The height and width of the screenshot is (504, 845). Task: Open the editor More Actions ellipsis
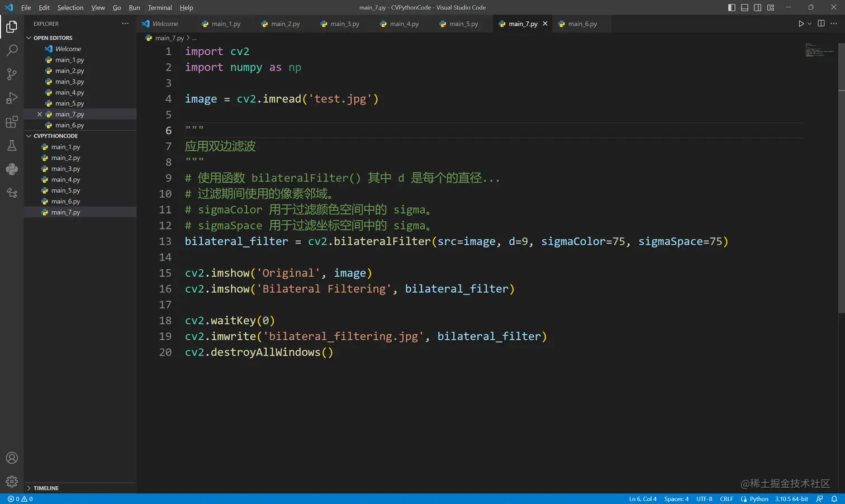tap(834, 23)
